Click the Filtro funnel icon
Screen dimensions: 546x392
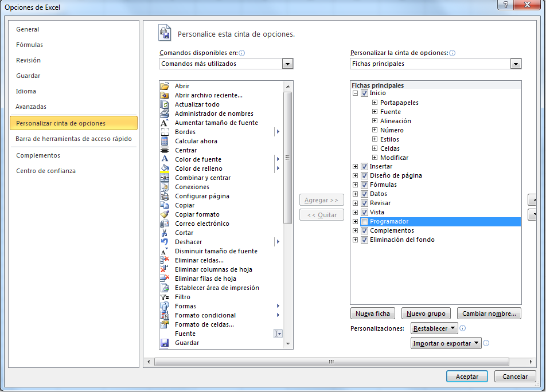[165, 297]
